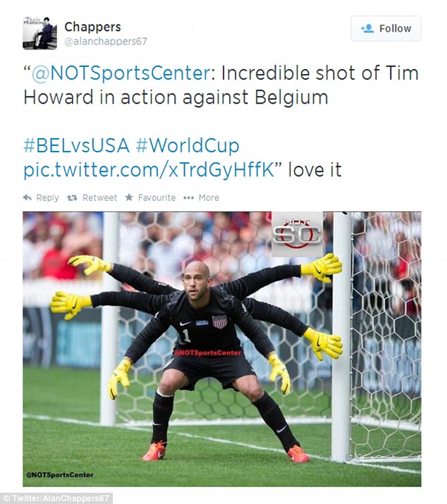Click the Twitter/AlanChappers67 credit caption

coord(56,498)
